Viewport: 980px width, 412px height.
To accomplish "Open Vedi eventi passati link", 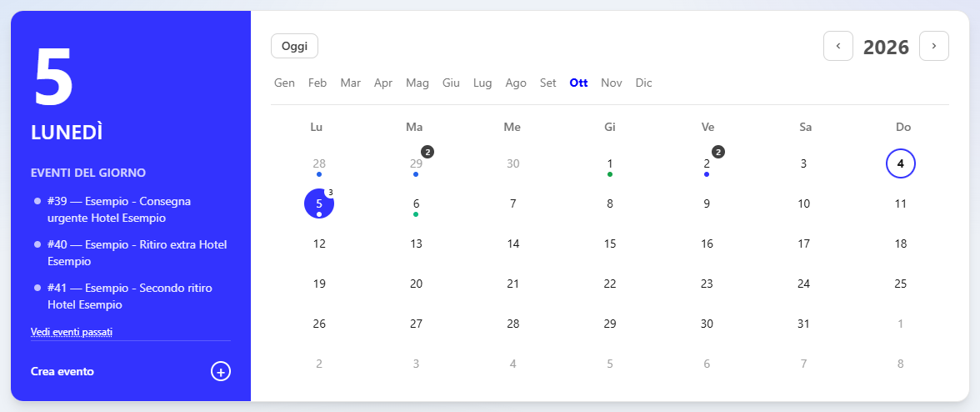I will 72,331.
